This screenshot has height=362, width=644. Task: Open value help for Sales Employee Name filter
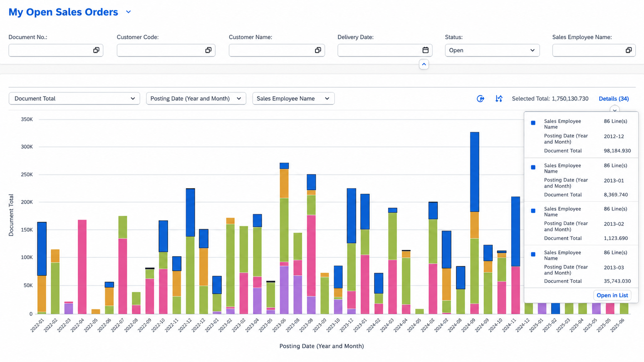629,50
